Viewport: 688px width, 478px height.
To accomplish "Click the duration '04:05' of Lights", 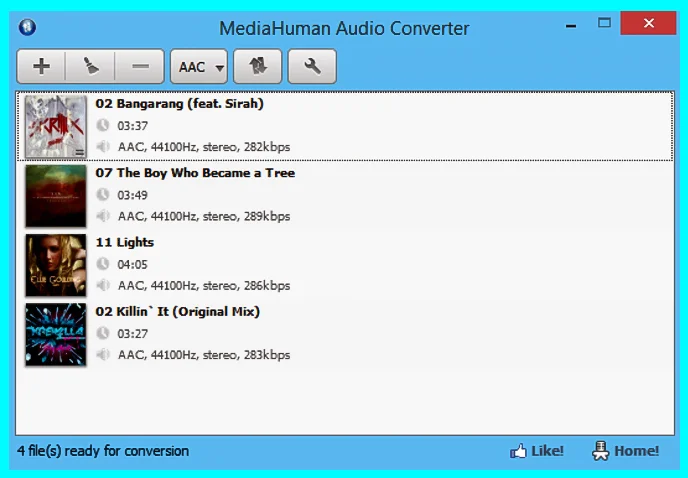I will point(133,265).
